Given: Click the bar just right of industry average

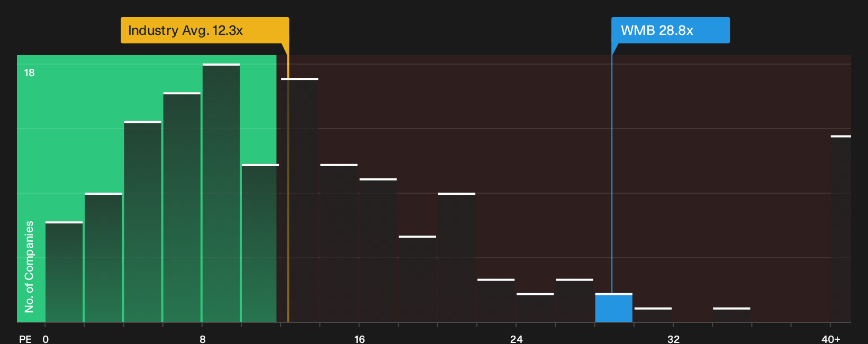Looking at the screenshot, I should click(300, 200).
